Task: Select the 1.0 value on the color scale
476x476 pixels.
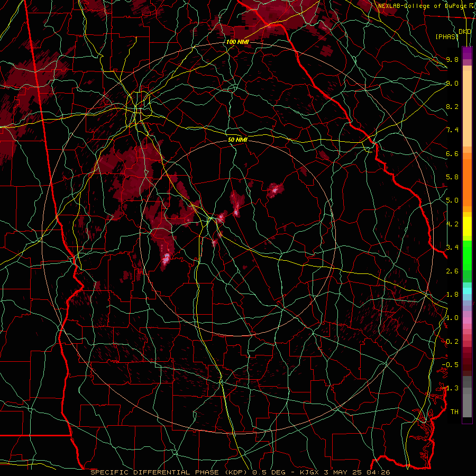Action: point(452,318)
